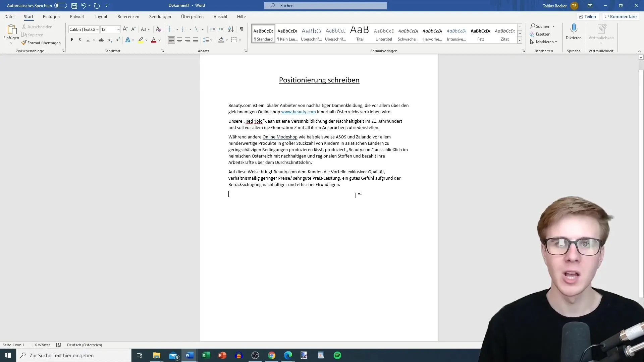Open the www.beauty.com hyperlink
Image resolution: width=644 pixels, height=362 pixels.
(x=299, y=112)
